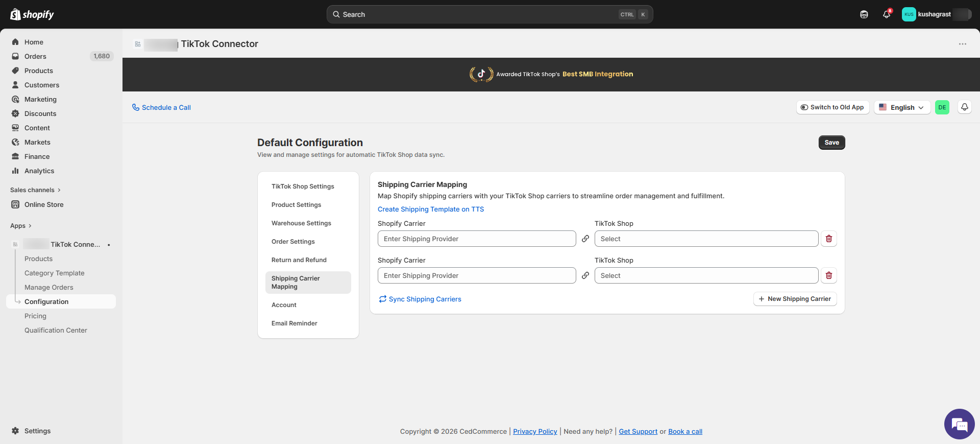The width and height of the screenshot is (980, 444).
Task: Open Warehouse Settings tab
Action: (x=301, y=223)
